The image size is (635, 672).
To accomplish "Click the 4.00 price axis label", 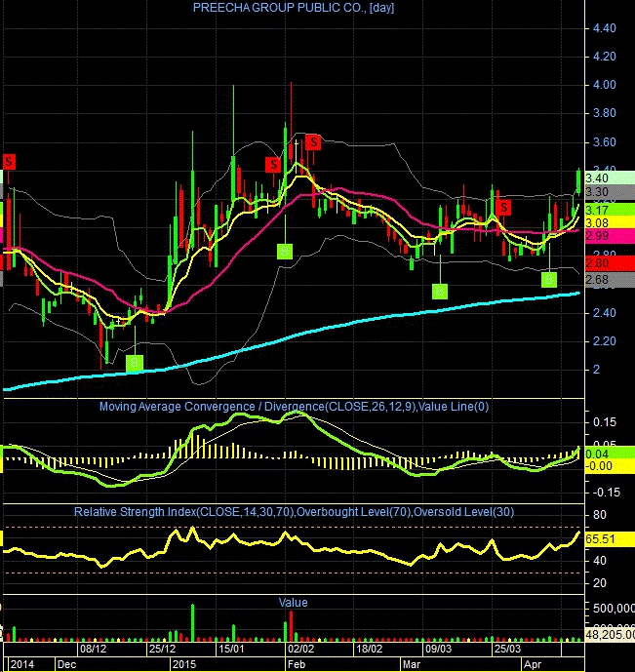I will [604, 85].
